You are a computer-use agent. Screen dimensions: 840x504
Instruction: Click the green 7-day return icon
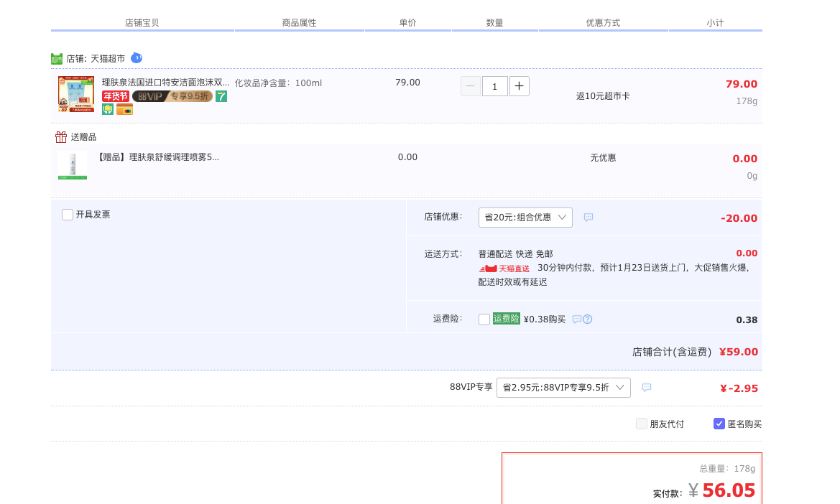221,96
